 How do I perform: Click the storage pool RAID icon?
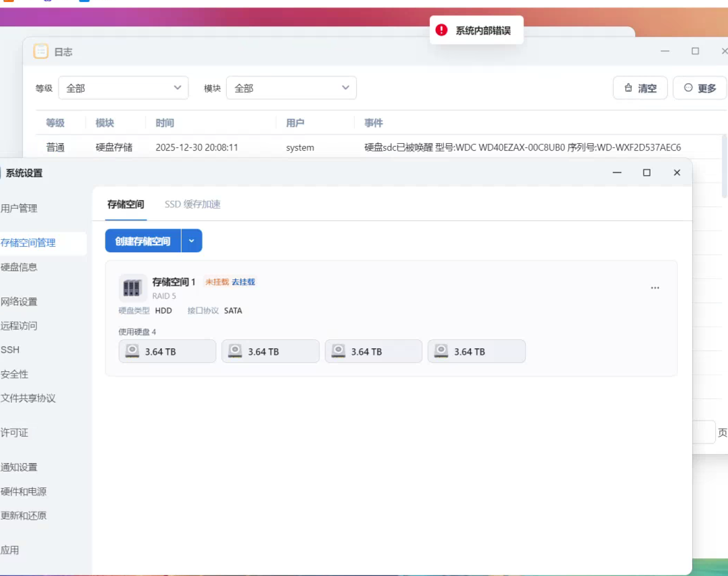tap(132, 288)
